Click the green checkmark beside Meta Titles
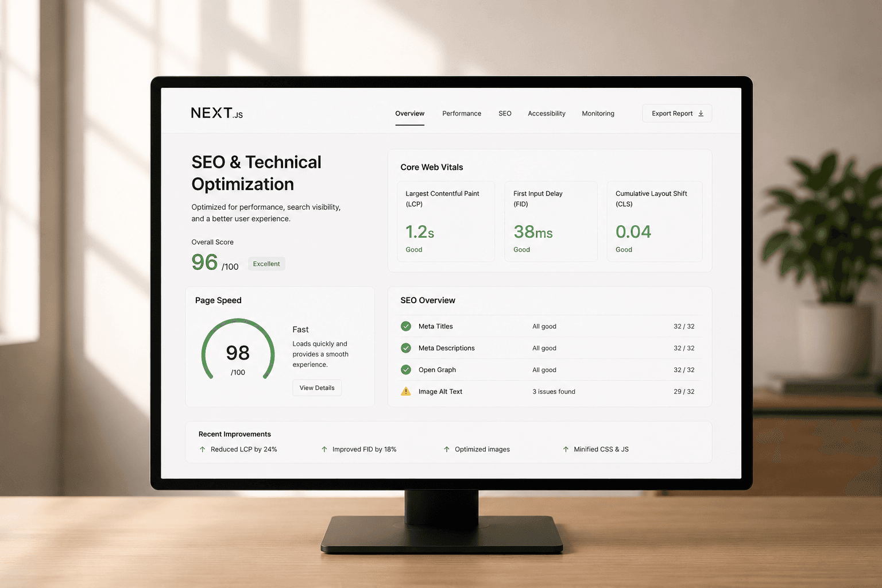The width and height of the screenshot is (882, 588). tap(406, 326)
